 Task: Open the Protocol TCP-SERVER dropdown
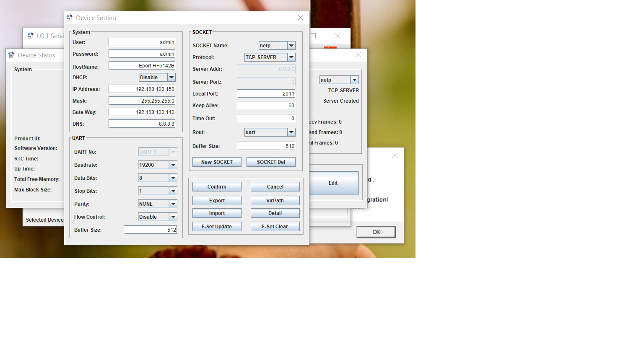291,57
